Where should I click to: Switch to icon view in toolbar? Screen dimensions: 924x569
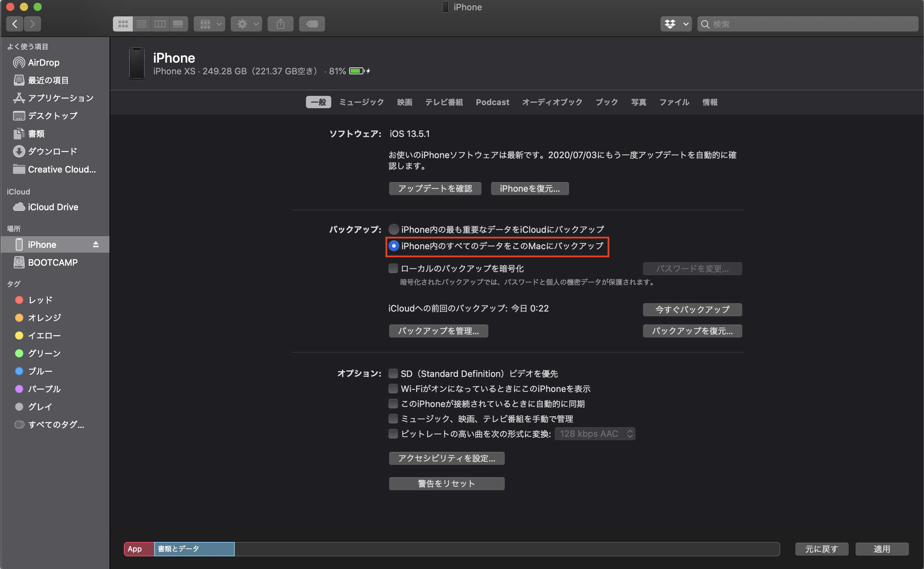(123, 24)
